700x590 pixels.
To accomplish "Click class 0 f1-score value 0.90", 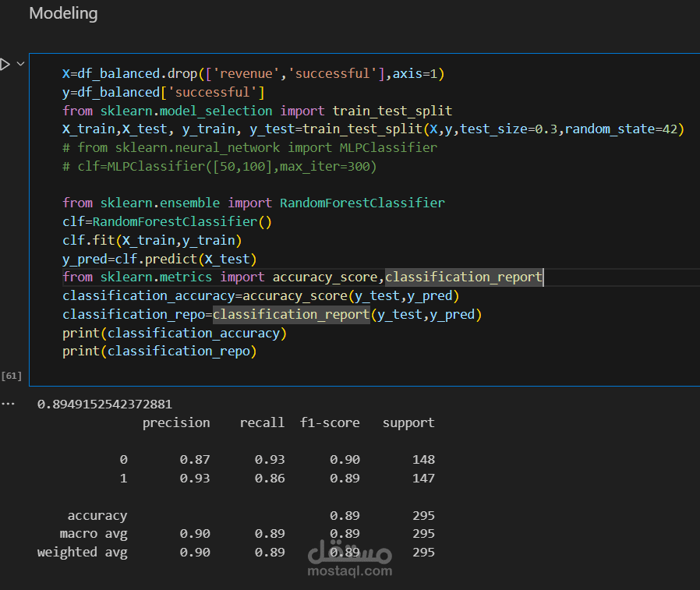I will click(345, 460).
